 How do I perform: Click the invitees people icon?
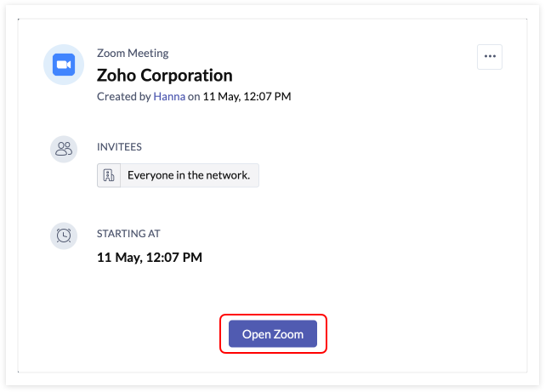click(64, 149)
